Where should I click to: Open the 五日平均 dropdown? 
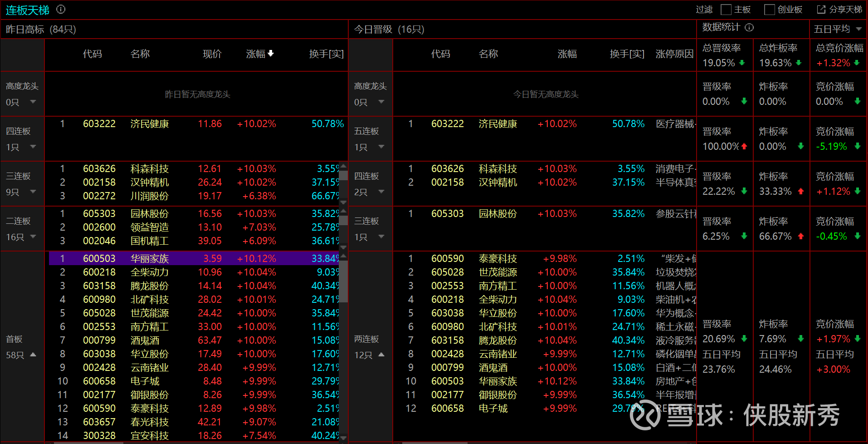pyautogui.click(x=838, y=29)
